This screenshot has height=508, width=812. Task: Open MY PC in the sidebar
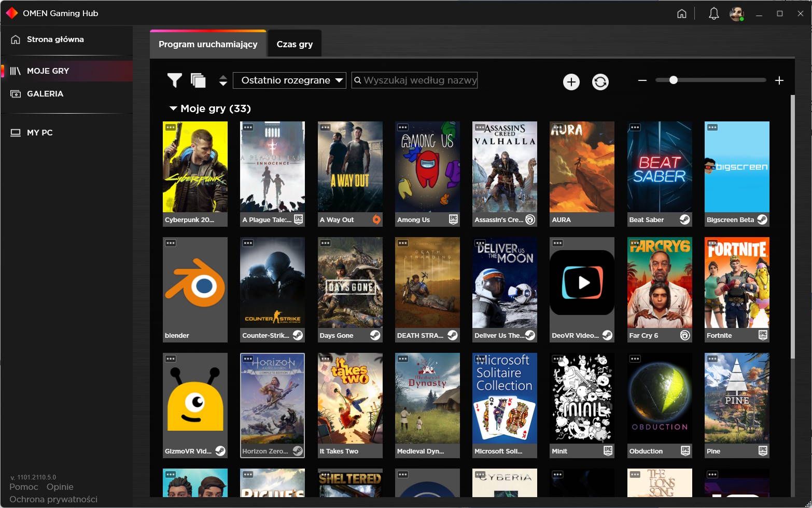66,133
